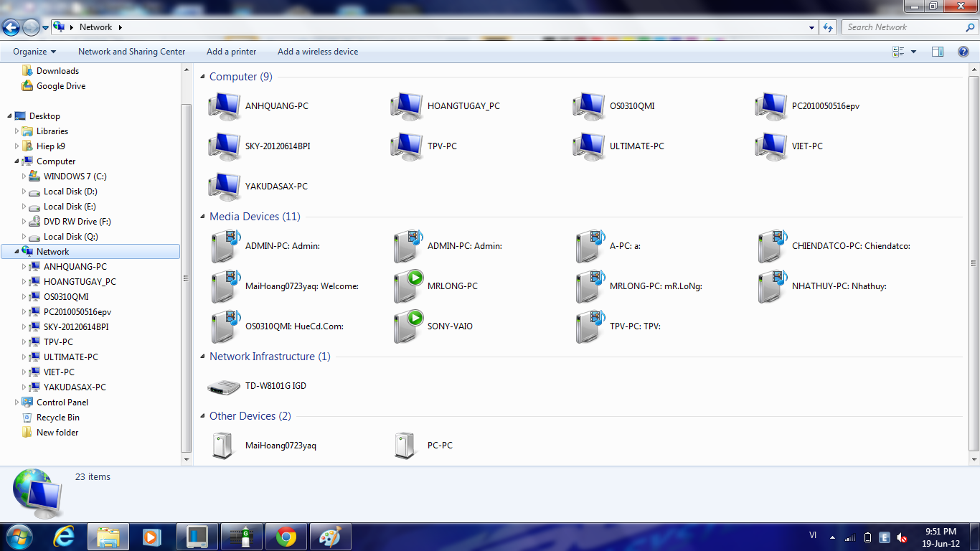Collapse the Computer (9) group
The height and width of the screenshot is (551, 980).
(203, 77)
